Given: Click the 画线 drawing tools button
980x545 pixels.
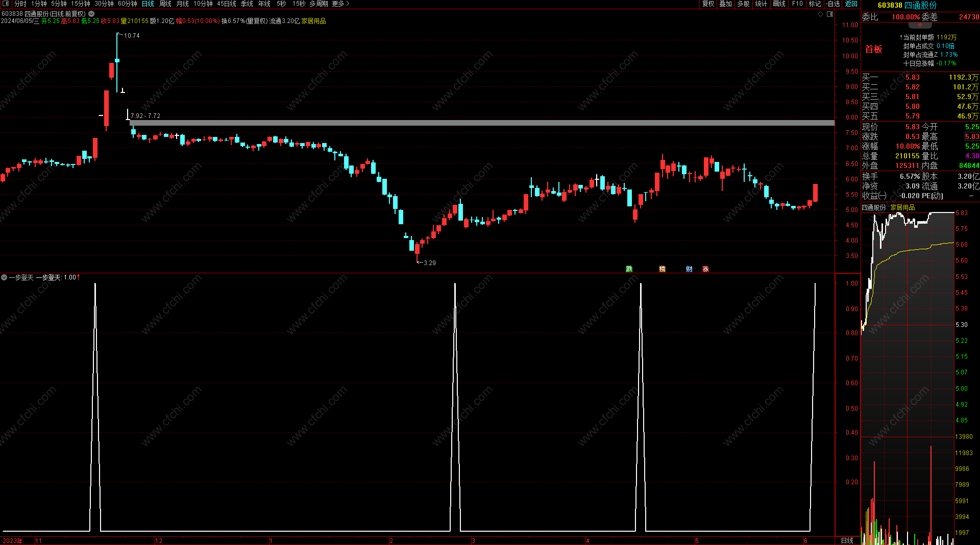Looking at the screenshot, I should click(x=779, y=4).
